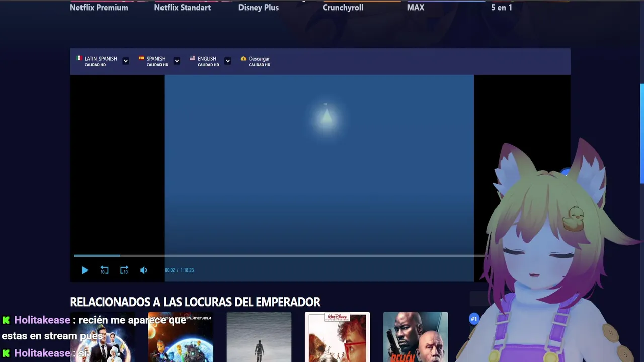Screen dimensions: 644x362
Task: Open the lone figure silhouette movie poster
Action: (259, 337)
